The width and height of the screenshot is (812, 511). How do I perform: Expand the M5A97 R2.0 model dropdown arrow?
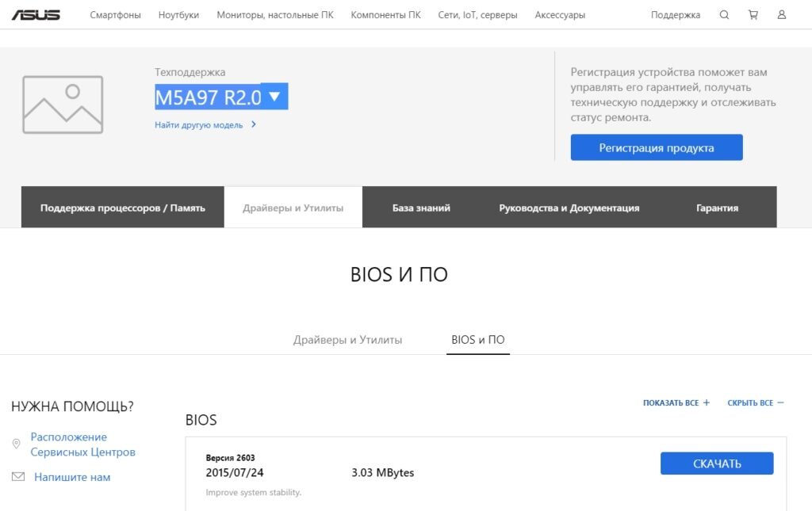point(274,96)
